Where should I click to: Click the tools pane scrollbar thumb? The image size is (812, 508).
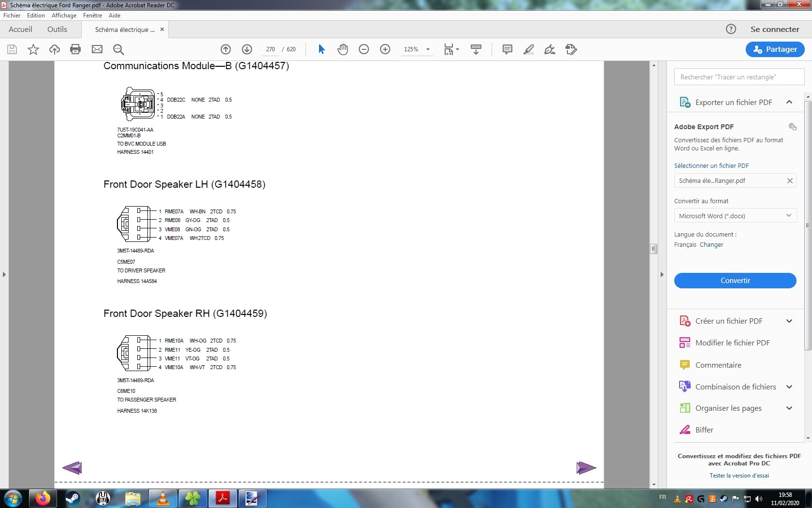tap(808, 225)
